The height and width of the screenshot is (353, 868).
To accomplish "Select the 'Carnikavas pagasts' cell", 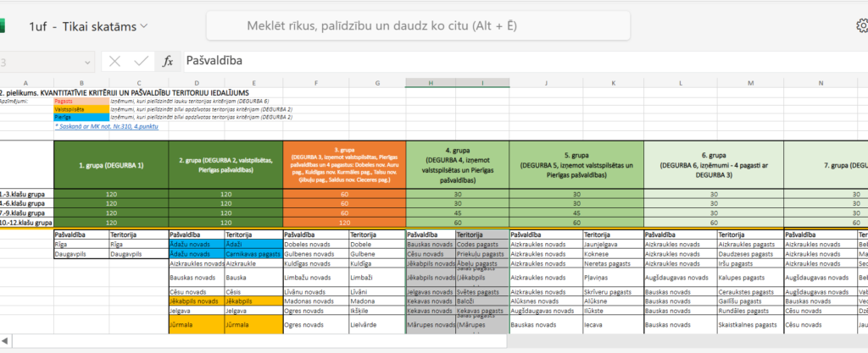I will [252, 254].
